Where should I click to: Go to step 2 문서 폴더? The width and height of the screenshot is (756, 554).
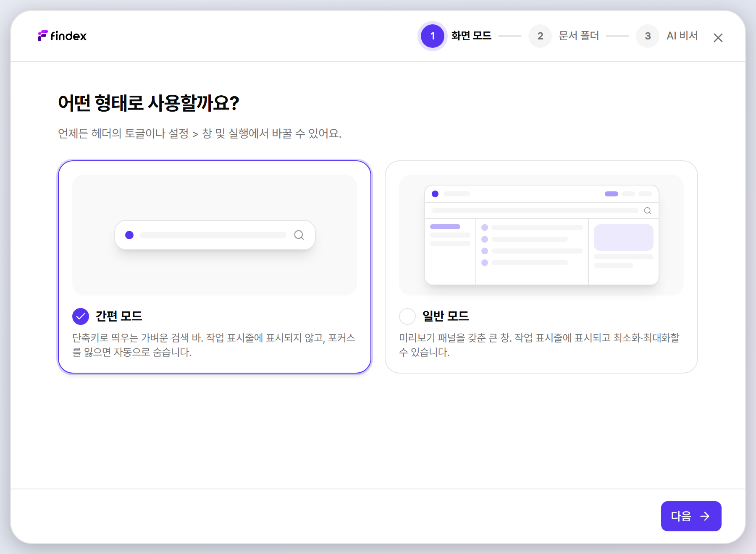click(564, 36)
